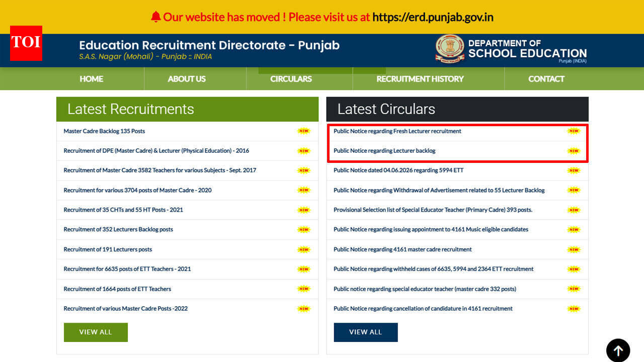Open Recruitment of 1664 posts of ETT Teachers
644x362 pixels.
[x=117, y=289]
